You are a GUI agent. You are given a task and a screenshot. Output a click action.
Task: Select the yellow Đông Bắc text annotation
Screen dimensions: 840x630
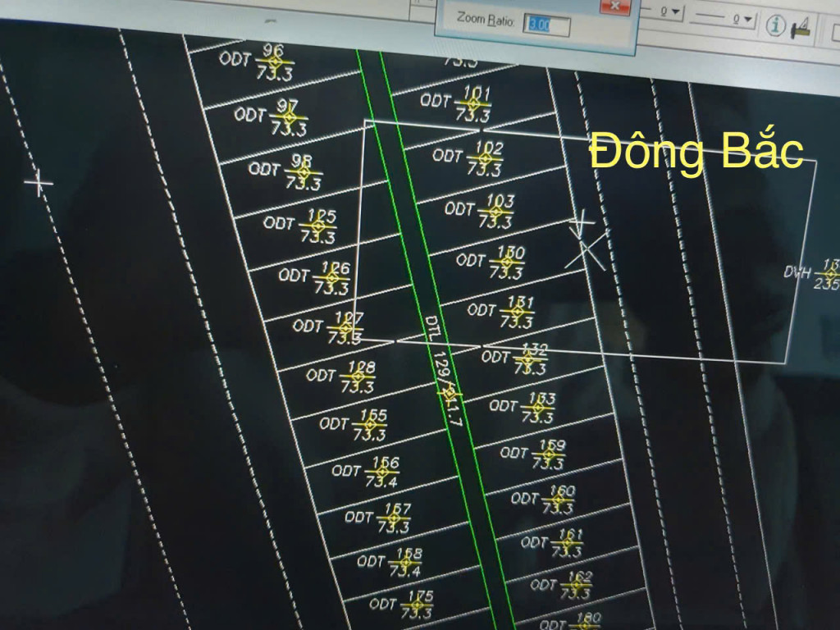(x=696, y=153)
